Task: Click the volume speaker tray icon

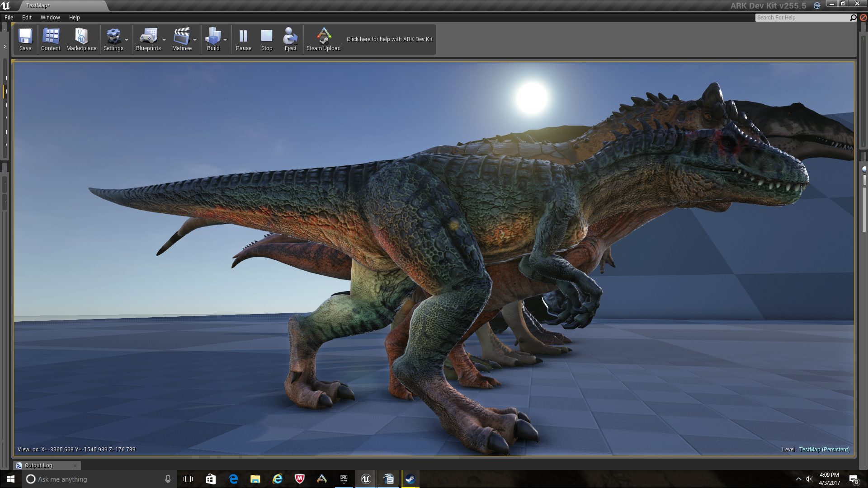Action: pyautogui.click(x=809, y=479)
